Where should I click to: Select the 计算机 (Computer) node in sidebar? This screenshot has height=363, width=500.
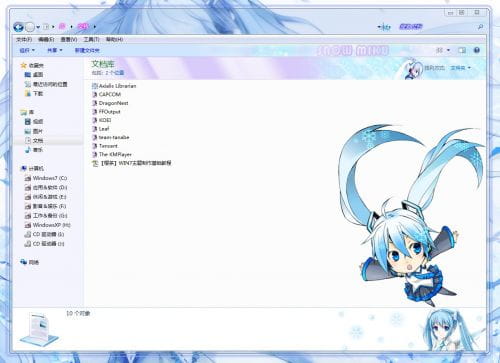[32, 168]
